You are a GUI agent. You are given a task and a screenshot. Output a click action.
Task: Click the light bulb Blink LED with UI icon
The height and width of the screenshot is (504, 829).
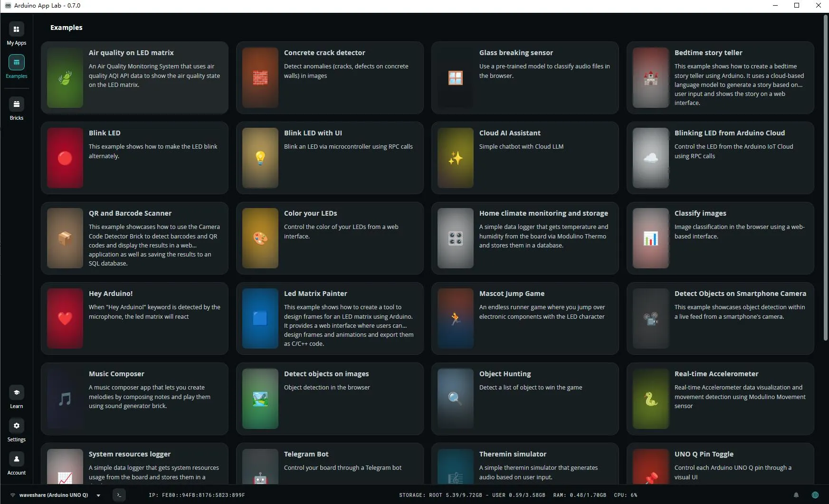point(260,158)
